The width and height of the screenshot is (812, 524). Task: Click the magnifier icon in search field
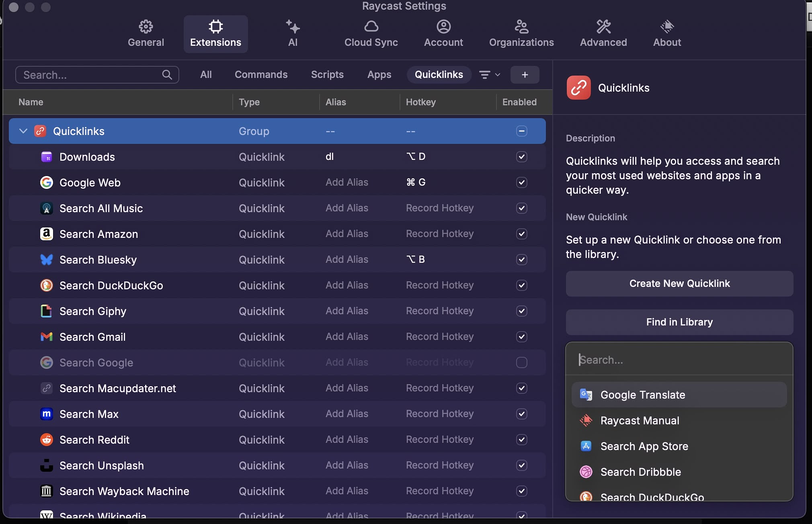pos(167,75)
